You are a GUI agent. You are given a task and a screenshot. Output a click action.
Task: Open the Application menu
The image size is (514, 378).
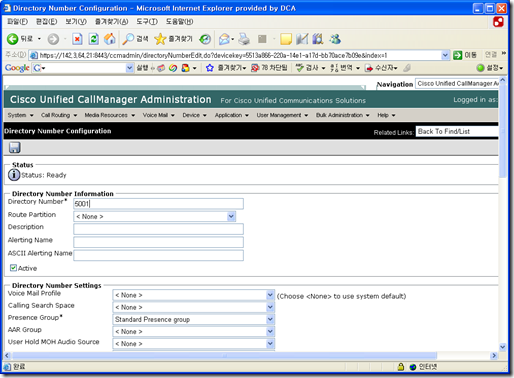[x=232, y=115]
